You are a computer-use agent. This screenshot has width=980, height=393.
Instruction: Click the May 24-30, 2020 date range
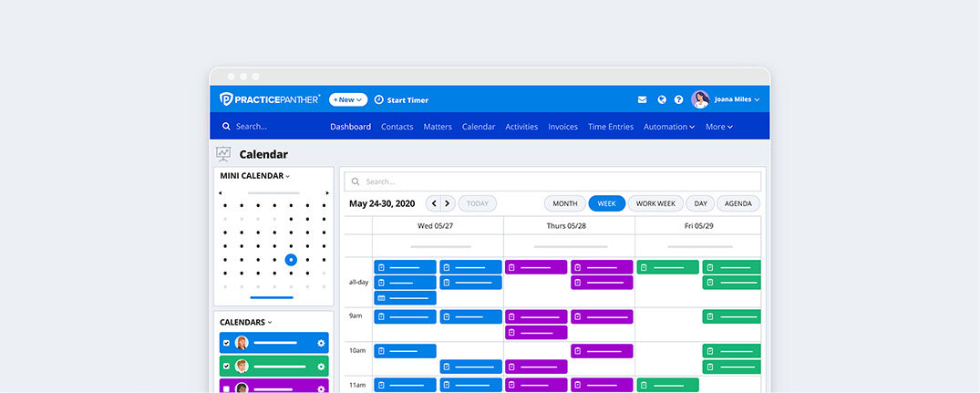click(x=382, y=203)
